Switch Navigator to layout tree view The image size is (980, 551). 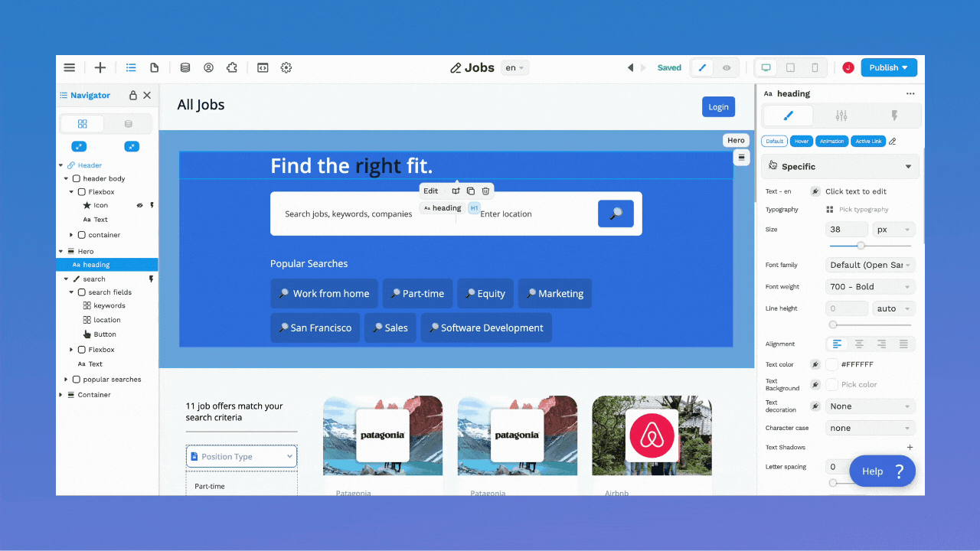pyautogui.click(x=83, y=124)
